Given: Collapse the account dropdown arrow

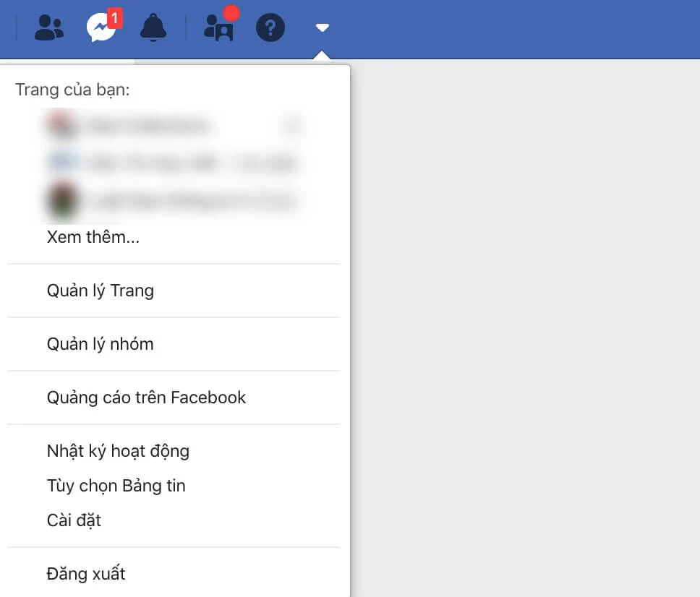Looking at the screenshot, I should tap(322, 28).
